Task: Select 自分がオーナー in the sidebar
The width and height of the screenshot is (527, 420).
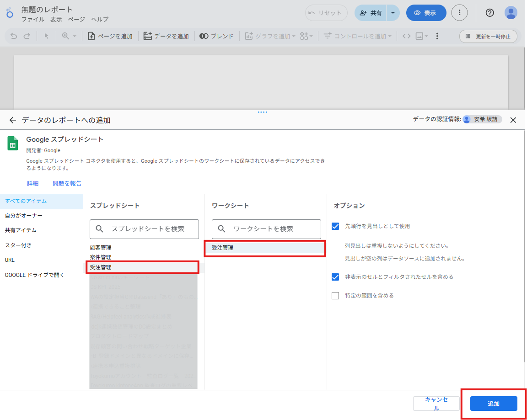Action: (x=24, y=215)
